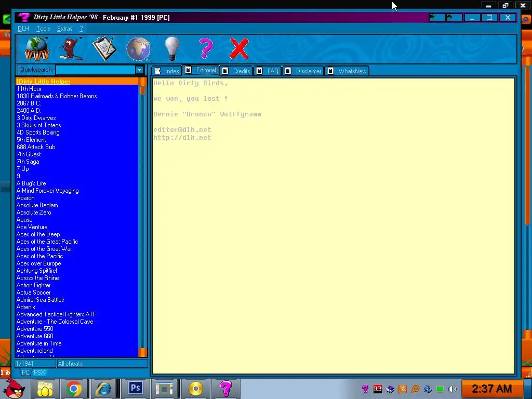532x399 pixels.
Task: Click the magnifier tray icon
Action: (x=415, y=389)
